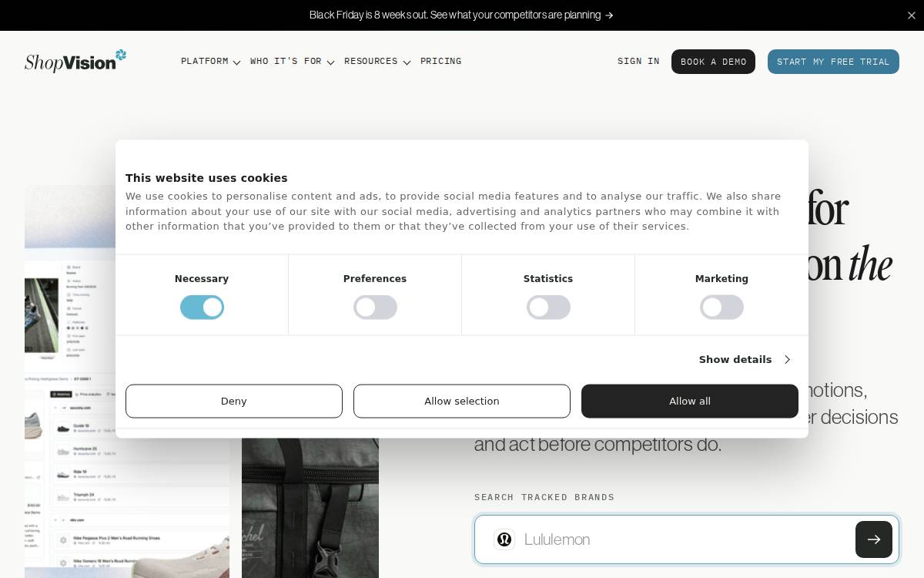Click the 'Search tracked brands' label
Viewport: 924px width, 578px height.
544,497
